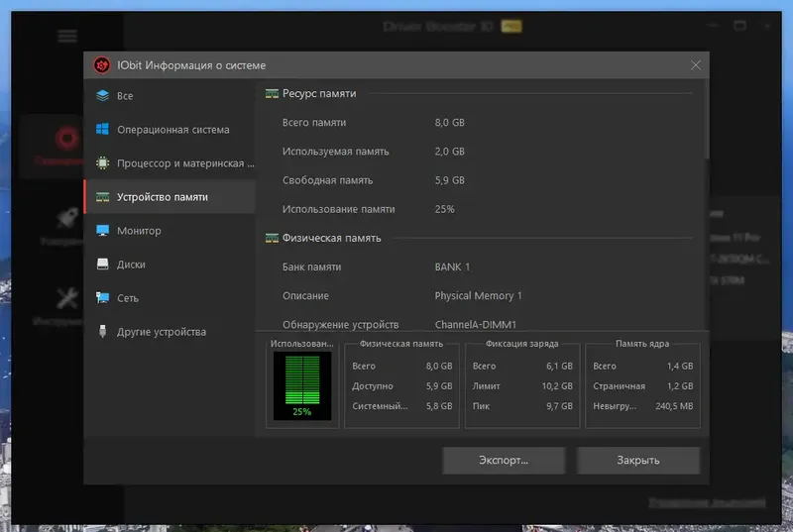Click the Использование памяти 25% value

pos(444,209)
